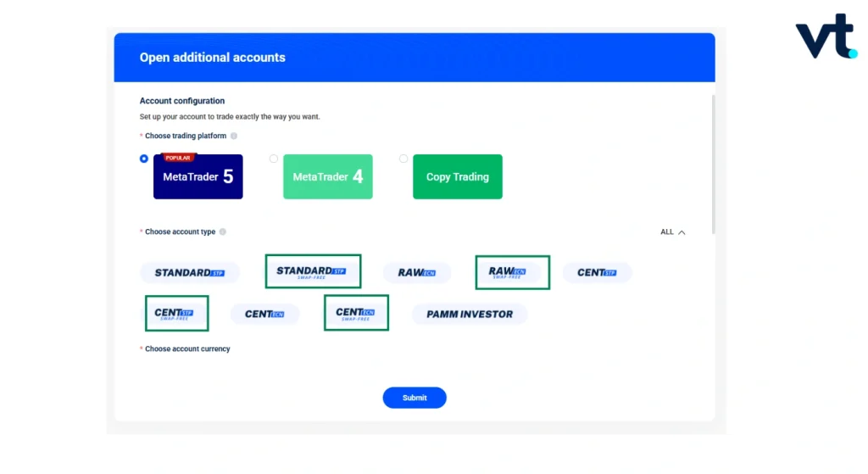
Task: Click the blue Submit button
Action: click(x=415, y=398)
